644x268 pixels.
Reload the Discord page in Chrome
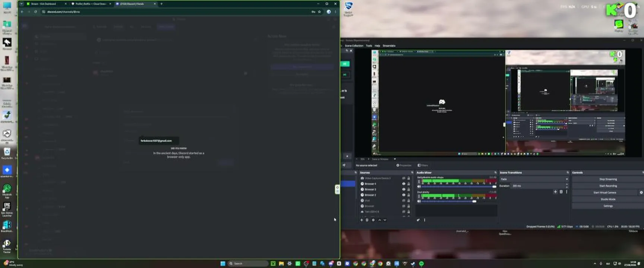(35, 12)
